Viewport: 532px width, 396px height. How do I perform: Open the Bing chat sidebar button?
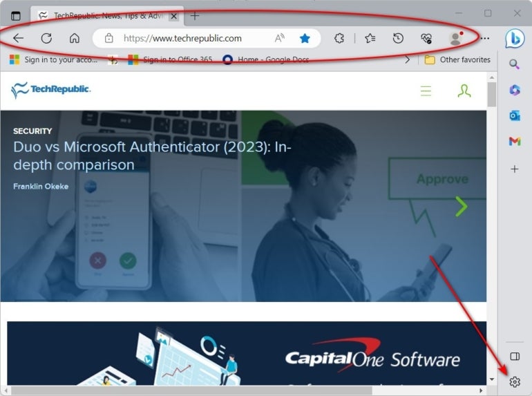click(515, 38)
